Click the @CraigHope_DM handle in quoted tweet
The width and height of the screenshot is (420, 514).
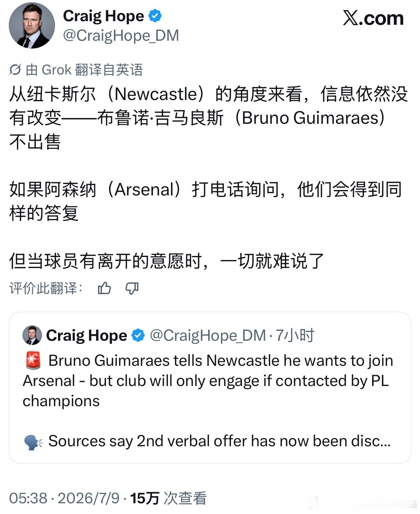pyautogui.click(x=208, y=336)
